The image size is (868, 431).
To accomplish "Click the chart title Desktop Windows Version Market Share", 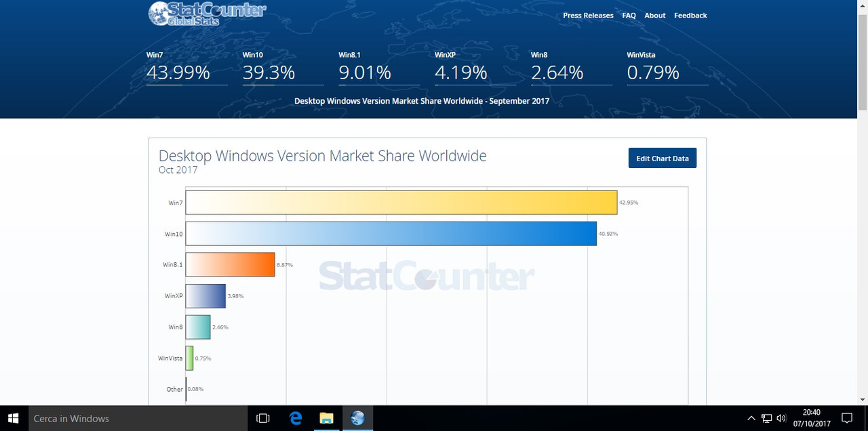I will tap(323, 156).
